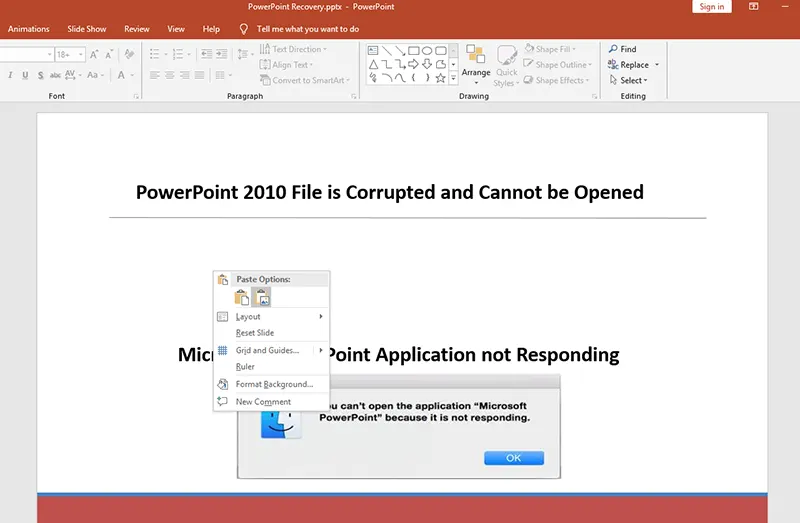
Task: Expand the shapes gallery More arrow
Action: (453, 78)
